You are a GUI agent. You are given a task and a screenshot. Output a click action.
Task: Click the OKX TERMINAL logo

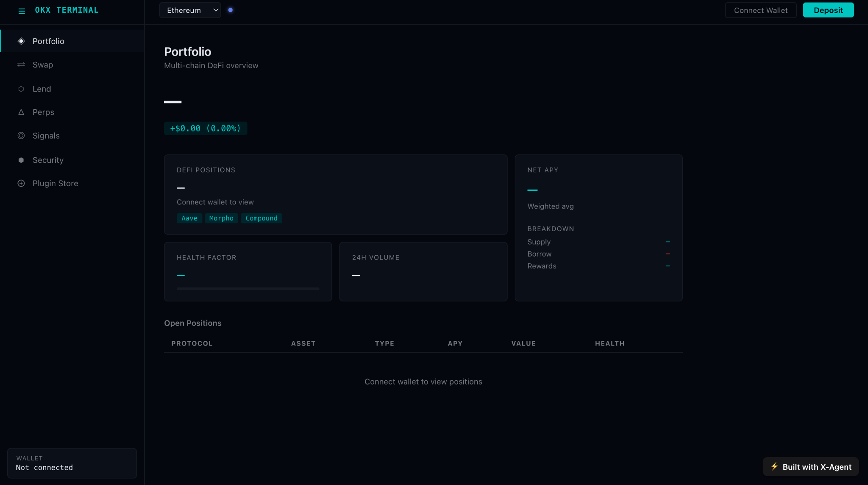pos(67,10)
